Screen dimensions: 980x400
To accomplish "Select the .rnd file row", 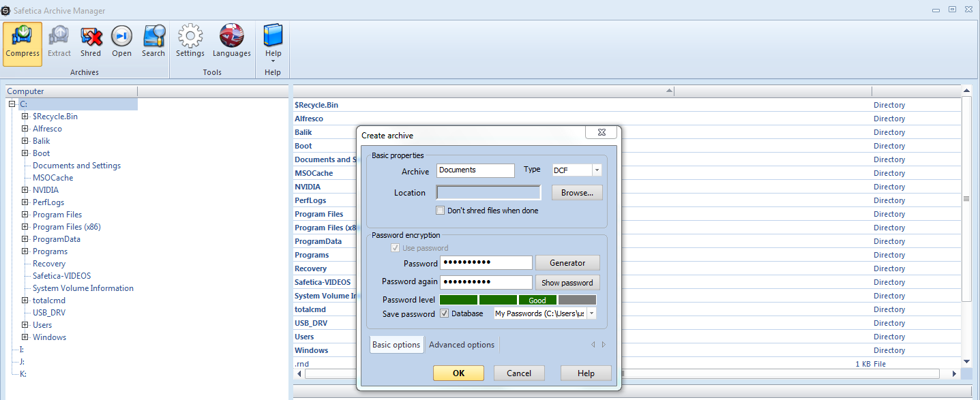I will coord(627,364).
